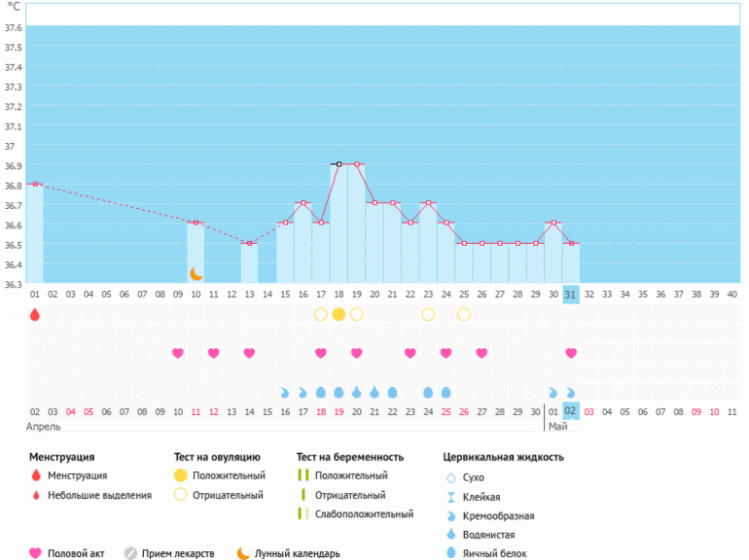The width and height of the screenshot is (749, 560).
Task: Select the pink heart on cycle day 09
Action: click(x=178, y=353)
